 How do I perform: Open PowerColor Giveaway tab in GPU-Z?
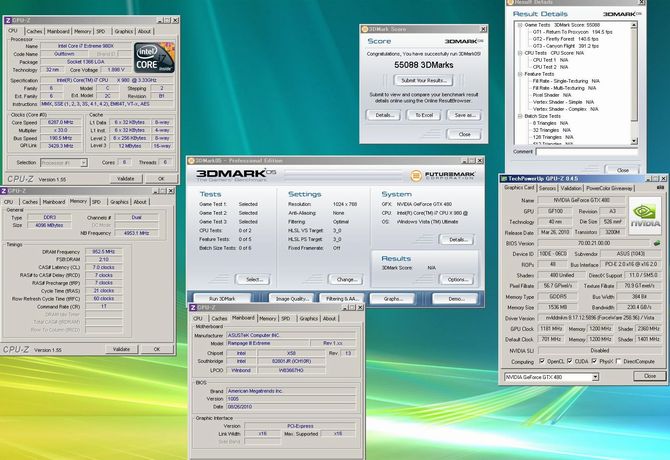[609, 188]
